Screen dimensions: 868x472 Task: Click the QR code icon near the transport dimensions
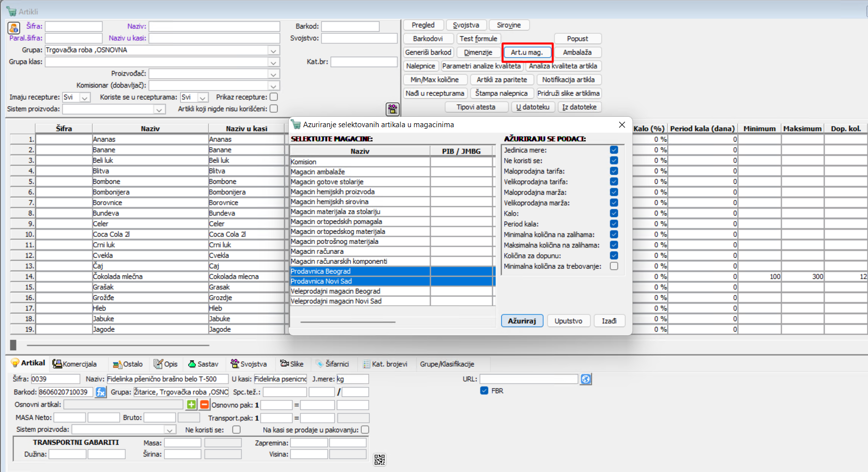point(380,460)
